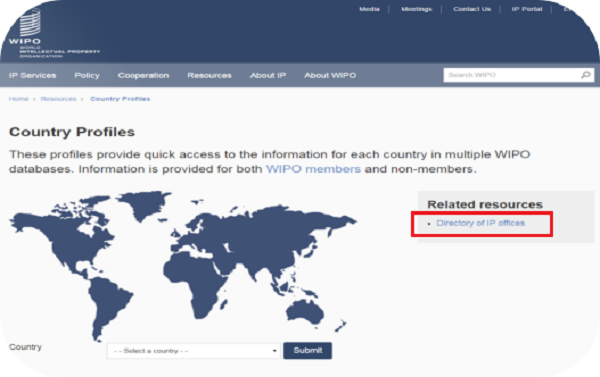Open the About WIPO menu
600x377 pixels.
point(330,75)
